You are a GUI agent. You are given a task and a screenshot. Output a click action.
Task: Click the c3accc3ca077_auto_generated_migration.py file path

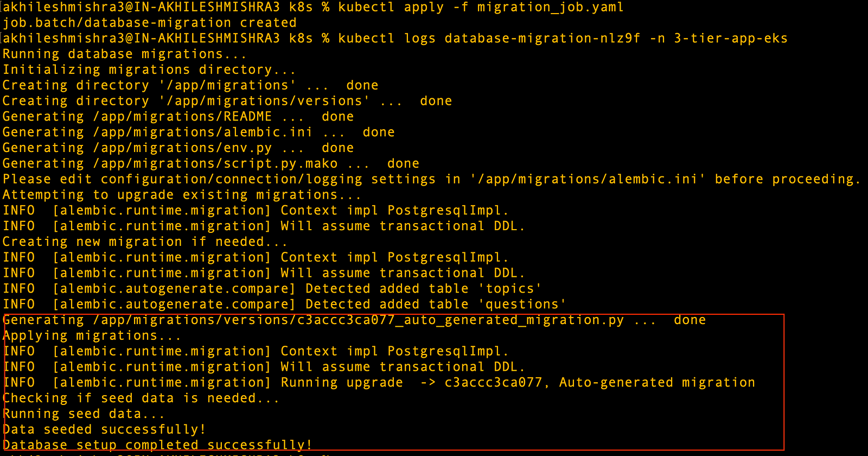pos(359,320)
